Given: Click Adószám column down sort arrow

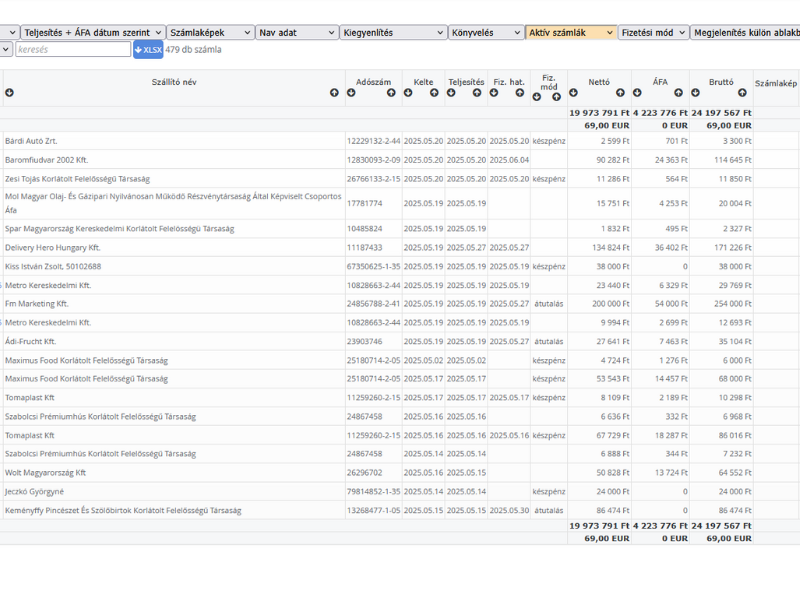Looking at the screenshot, I should click(x=351, y=93).
